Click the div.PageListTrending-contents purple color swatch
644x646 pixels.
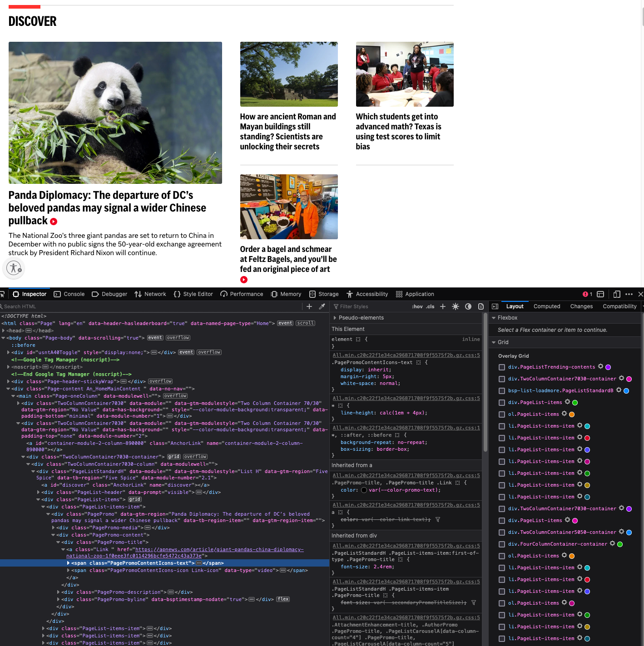tap(608, 367)
